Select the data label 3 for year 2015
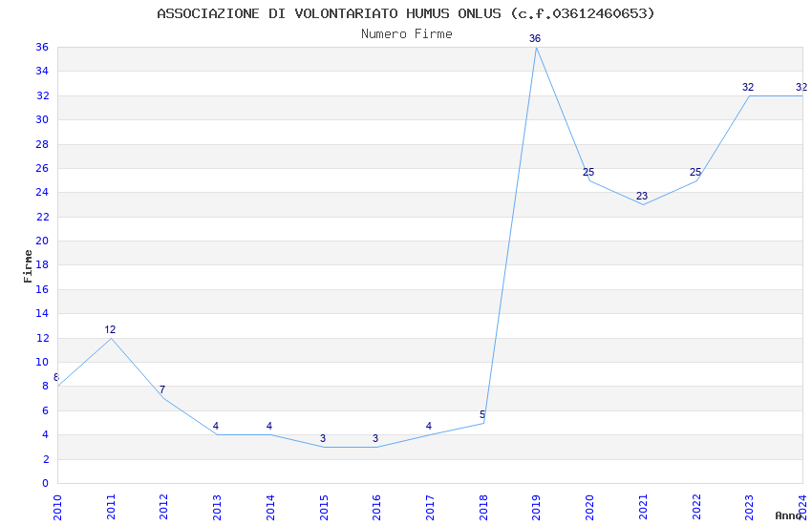The height and width of the screenshot is (525, 812). click(x=323, y=439)
